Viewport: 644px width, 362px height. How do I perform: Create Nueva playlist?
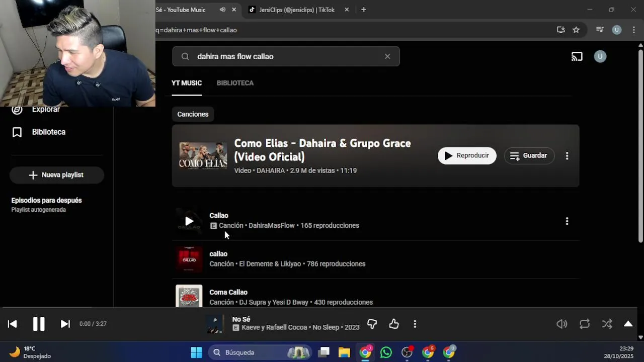(56, 175)
